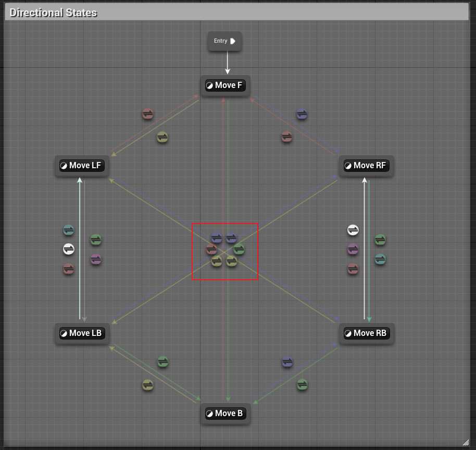
Task: Click the purple transition icon left of the RF-RB arrows
Action: pyautogui.click(x=353, y=249)
